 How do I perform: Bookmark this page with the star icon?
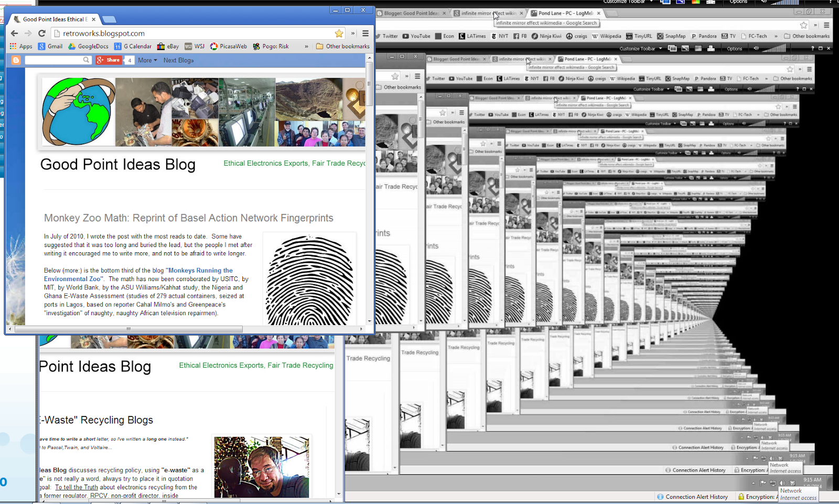pos(339,33)
